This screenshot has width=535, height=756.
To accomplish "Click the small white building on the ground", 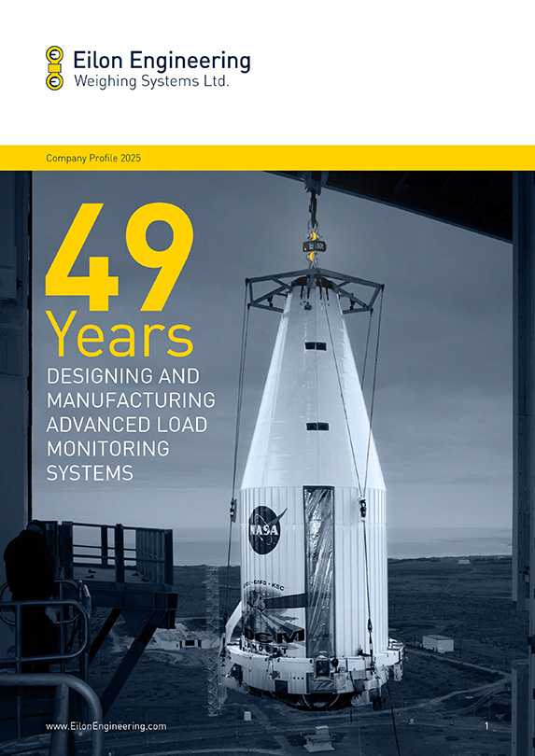I will click(438, 643).
